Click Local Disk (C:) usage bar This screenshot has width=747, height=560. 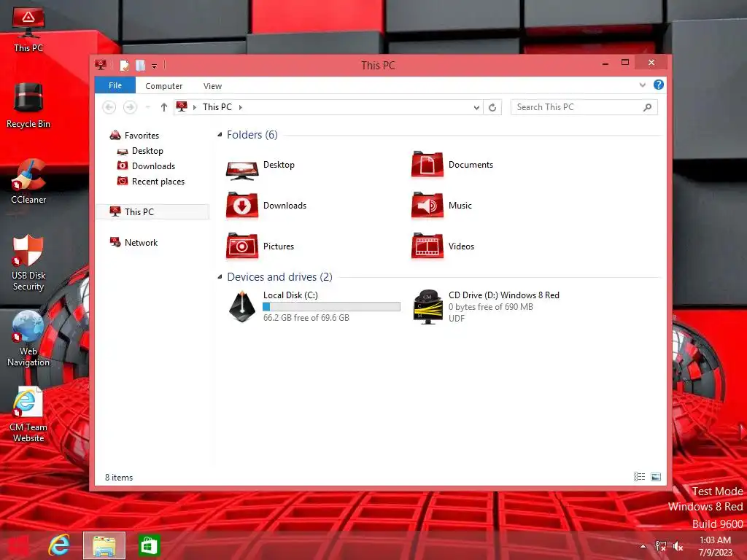tap(332, 307)
